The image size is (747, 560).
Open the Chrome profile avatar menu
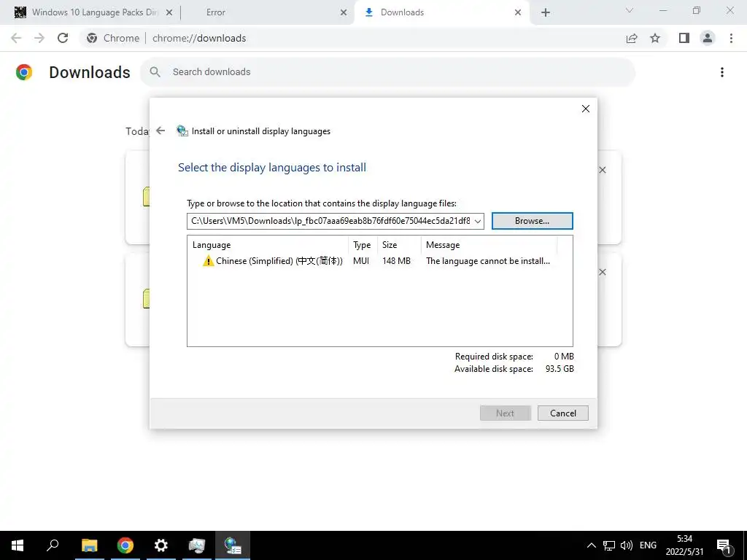tap(708, 38)
